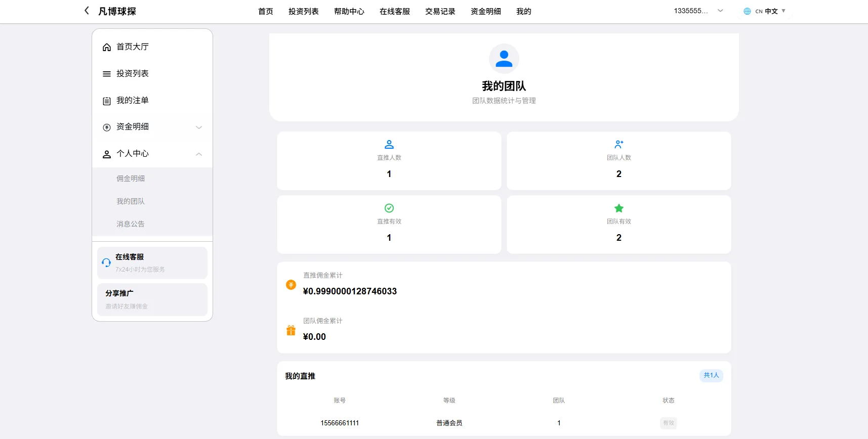Click the 分享推广 invite friends card
The height and width of the screenshot is (439, 868).
[152, 299]
